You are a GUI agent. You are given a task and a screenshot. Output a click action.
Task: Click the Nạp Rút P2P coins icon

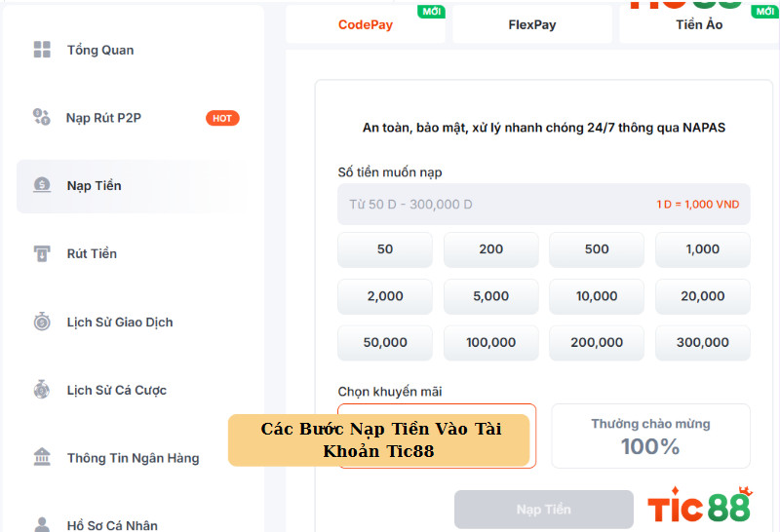pos(41,118)
